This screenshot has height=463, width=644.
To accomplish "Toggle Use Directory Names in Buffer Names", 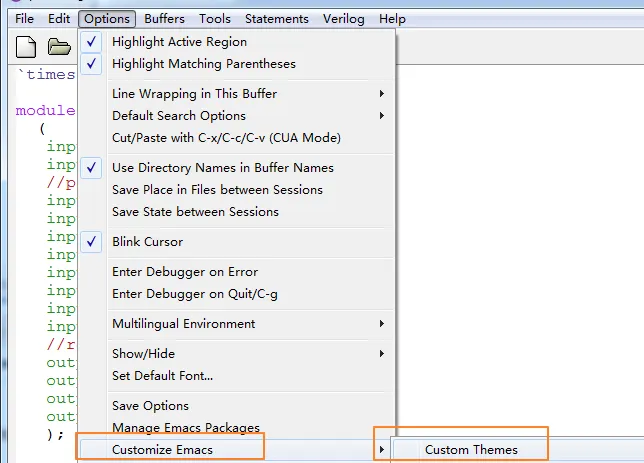I will tap(222, 168).
